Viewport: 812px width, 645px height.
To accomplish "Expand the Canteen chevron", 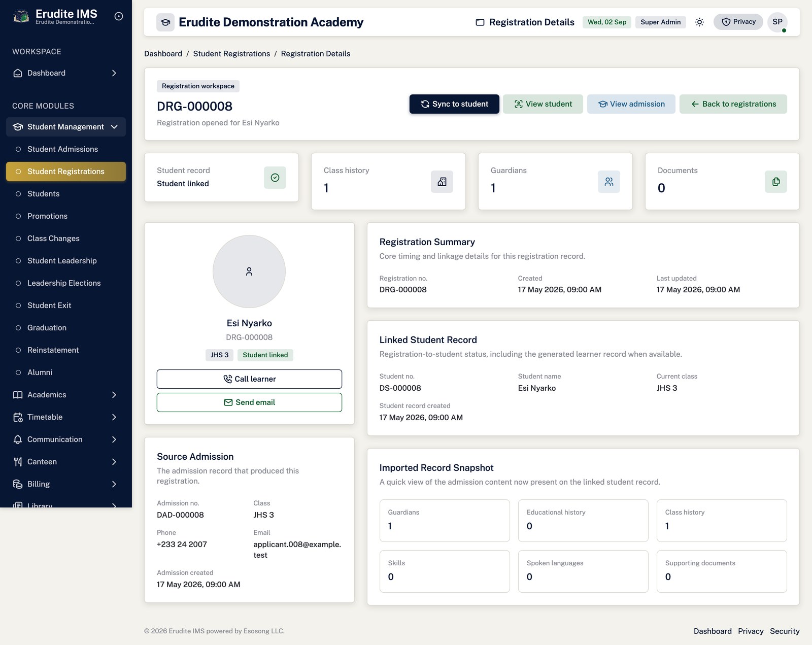I will tap(114, 462).
